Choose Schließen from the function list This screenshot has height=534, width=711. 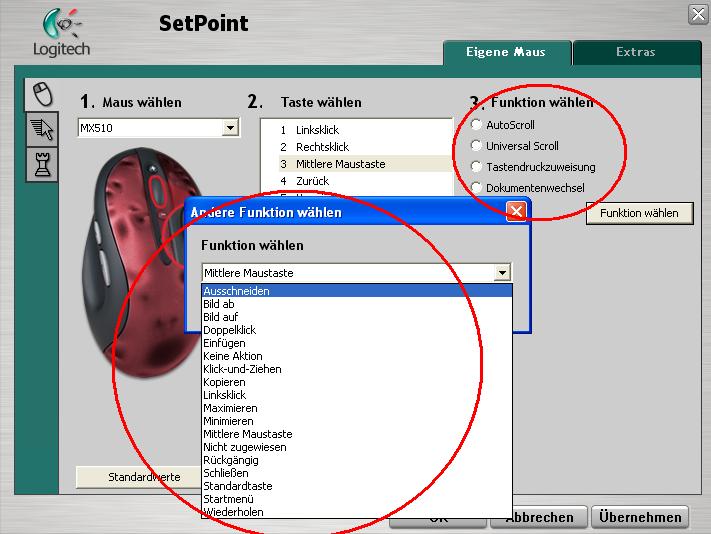point(357,473)
